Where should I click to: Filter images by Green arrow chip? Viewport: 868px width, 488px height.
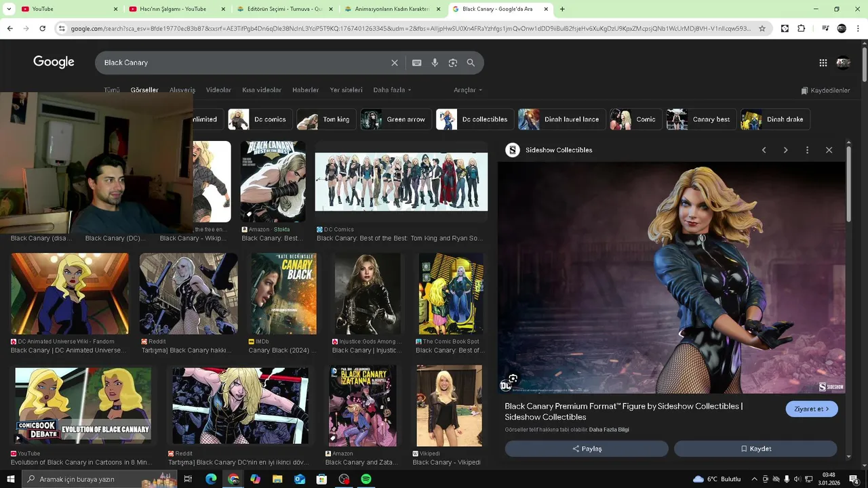click(x=396, y=119)
